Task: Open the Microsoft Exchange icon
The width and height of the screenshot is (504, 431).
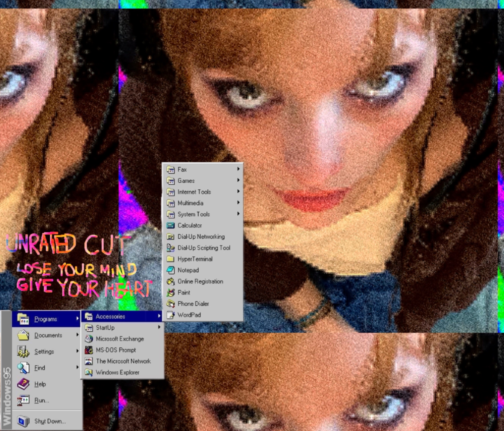Action: [x=89, y=339]
